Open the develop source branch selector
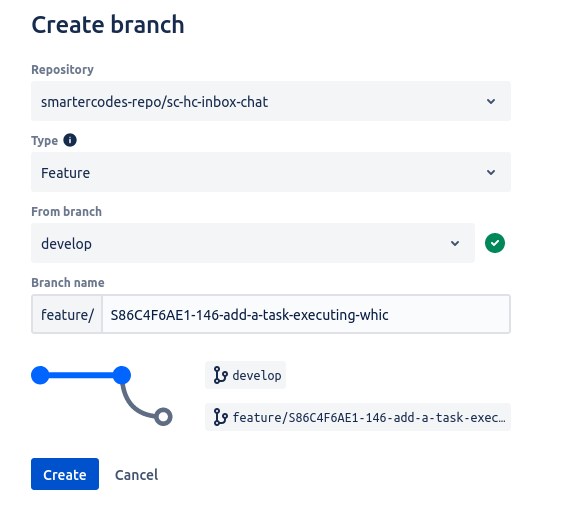 tap(253, 243)
